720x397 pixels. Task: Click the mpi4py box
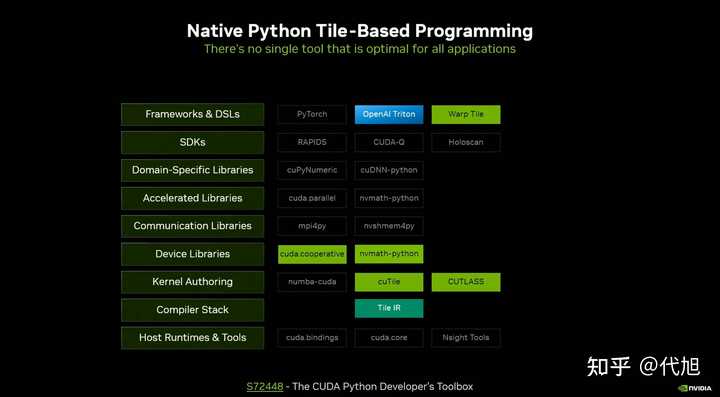[312, 226]
